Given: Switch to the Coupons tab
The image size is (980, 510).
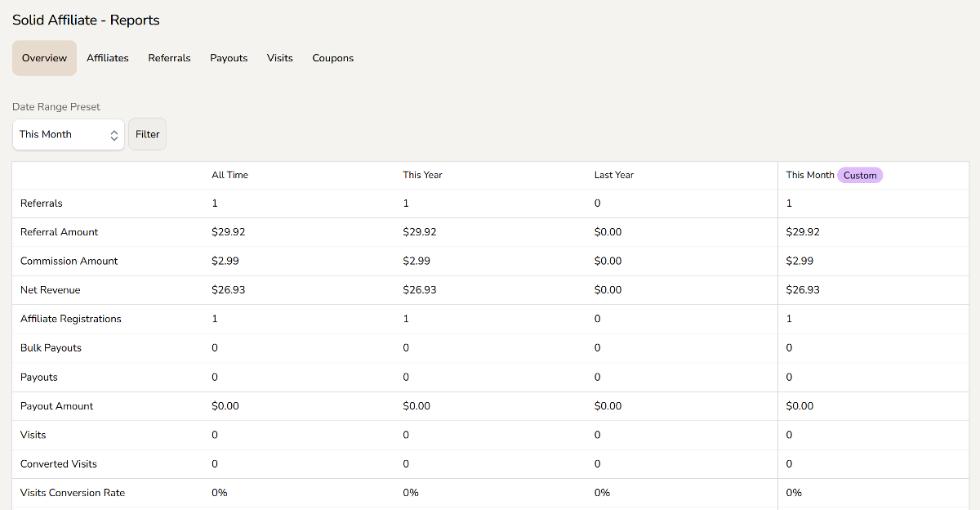Looking at the screenshot, I should [332, 58].
